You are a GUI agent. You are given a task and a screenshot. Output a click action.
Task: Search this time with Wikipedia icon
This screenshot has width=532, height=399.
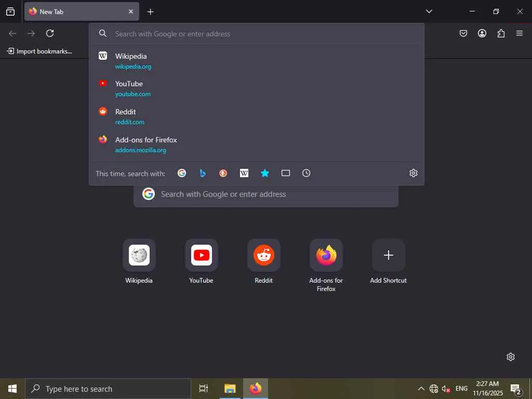coord(244,174)
